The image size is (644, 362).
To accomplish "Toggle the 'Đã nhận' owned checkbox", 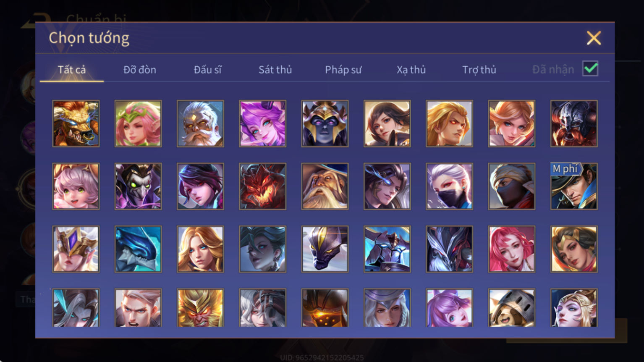I will (590, 68).
